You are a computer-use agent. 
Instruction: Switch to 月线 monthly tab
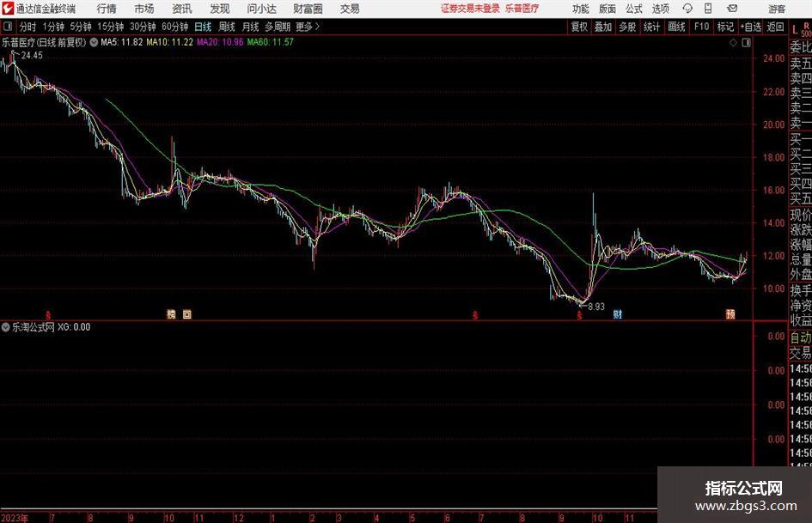click(x=250, y=27)
